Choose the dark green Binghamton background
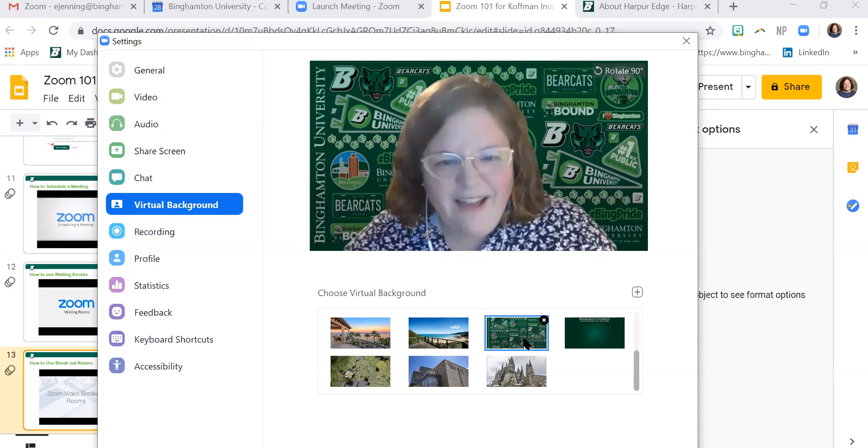868x448 pixels. [x=594, y=333]
